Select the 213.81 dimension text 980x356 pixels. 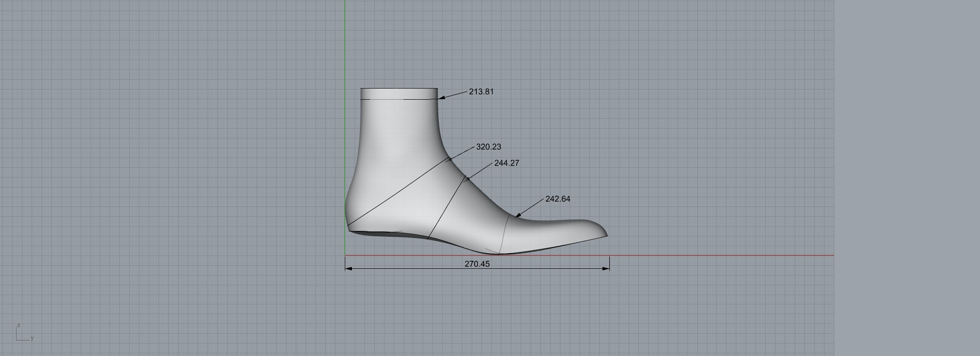coord(481,92)
